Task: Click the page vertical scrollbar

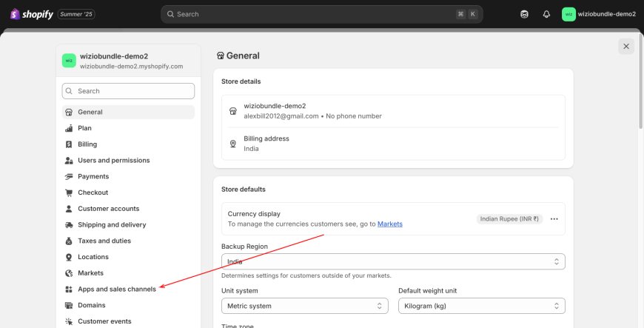Action: pos(641,82)
